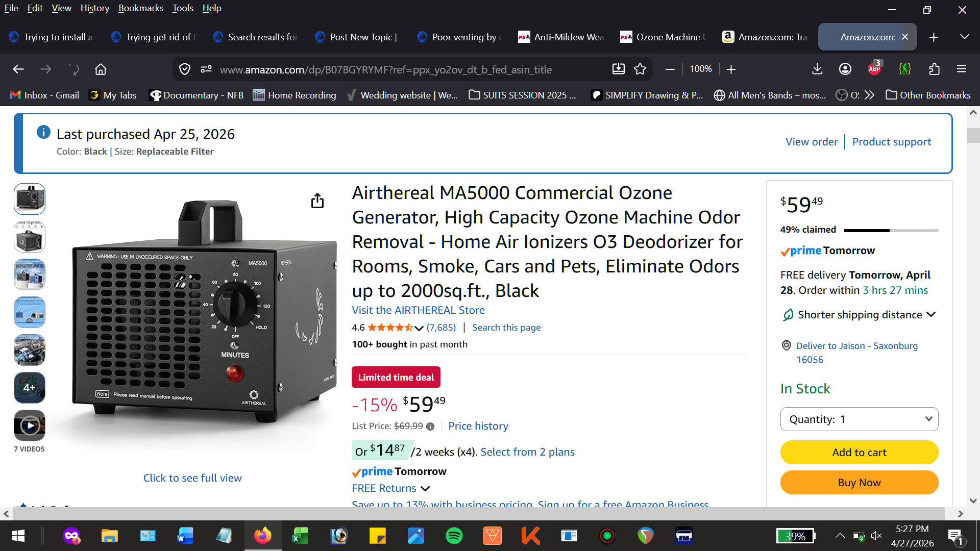Zoom in with the plus icon
Image resolution: width=980 pixels, height=551 pixels.
point(731,69)
